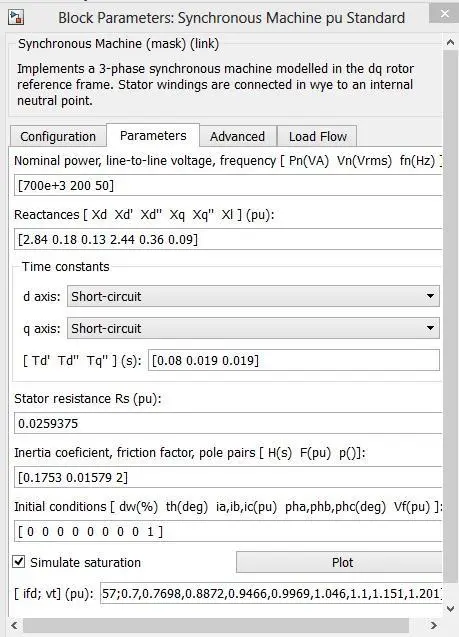Viewport: 459px width, 637px height.
Task: Click the vertical scrollbar up arrow
Action: tap(450, 42)
